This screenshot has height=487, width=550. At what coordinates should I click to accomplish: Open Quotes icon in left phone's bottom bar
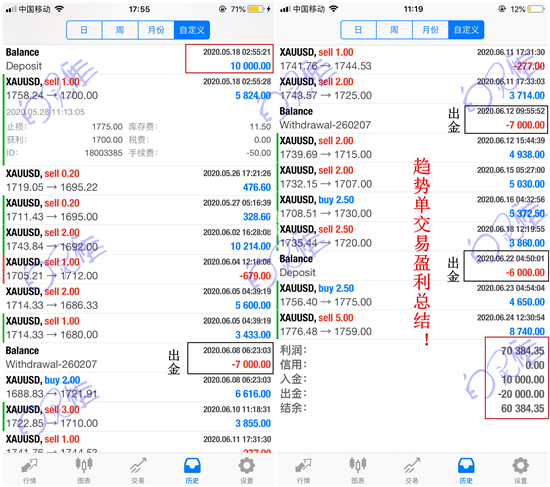click(29, 471)
